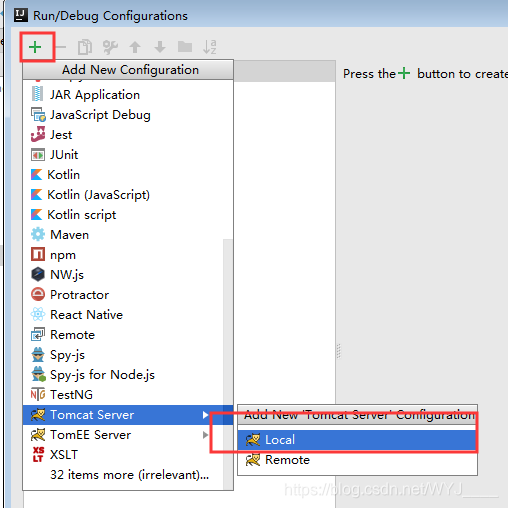
Task: Click the Move Down arrow icon
Action: click(160, 47)
